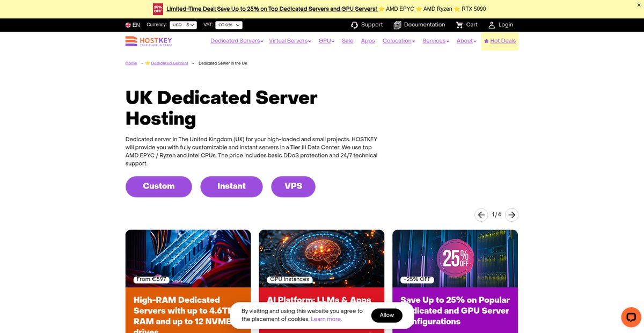Go to Dedicated Servers breadcrumb
Image resolution: width=644 pixels, height=333 pixels.
tap(170, 63)
